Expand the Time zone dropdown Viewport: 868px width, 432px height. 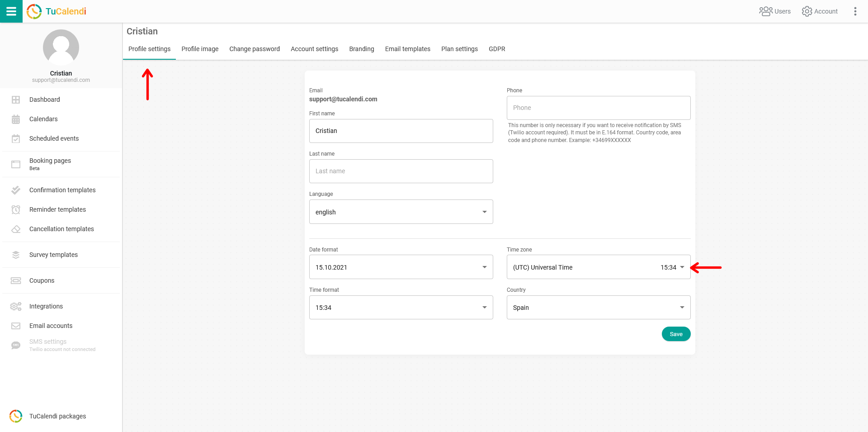pyautogui.click(x=598, y=267)
